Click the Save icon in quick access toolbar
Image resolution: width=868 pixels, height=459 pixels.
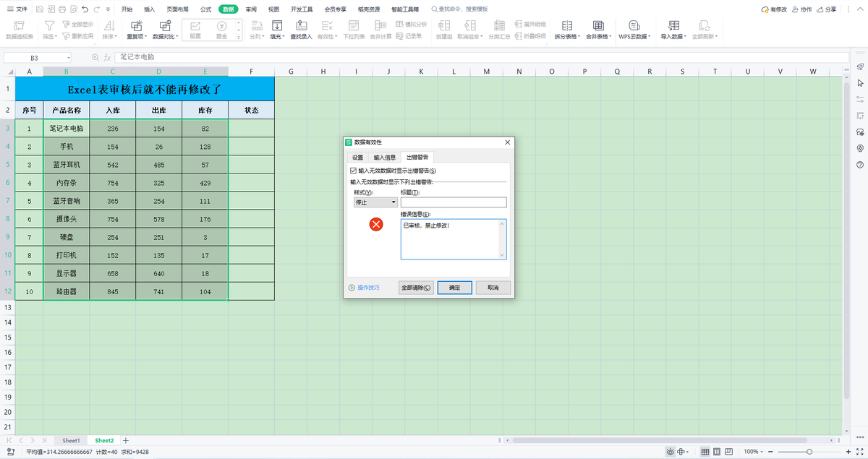(x=39, y=9)
